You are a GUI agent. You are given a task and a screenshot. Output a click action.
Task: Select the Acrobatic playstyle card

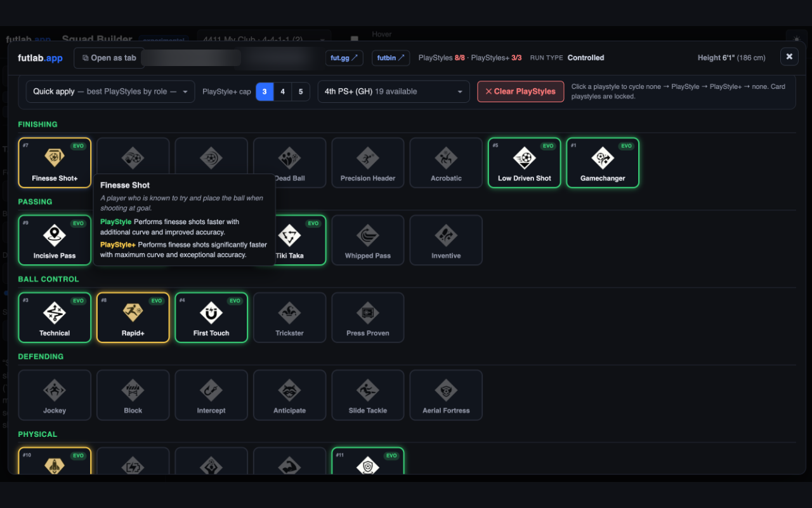click(x=446, y=163)
